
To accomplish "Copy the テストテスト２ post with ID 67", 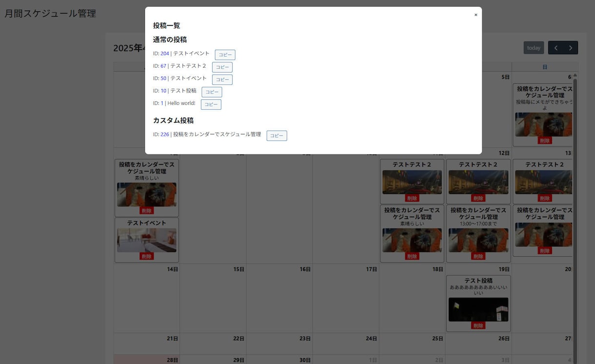I will pyautogui.click(x=222, y=67).
